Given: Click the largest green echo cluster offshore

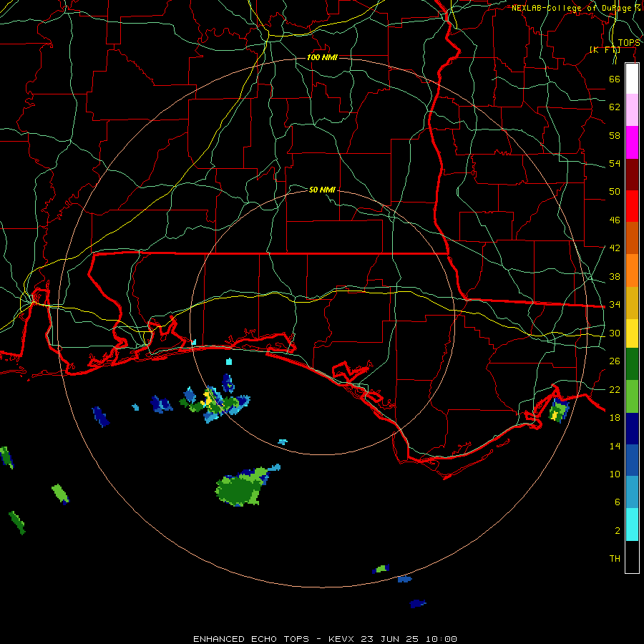Looking at the screenshot, I should point(243,488).
